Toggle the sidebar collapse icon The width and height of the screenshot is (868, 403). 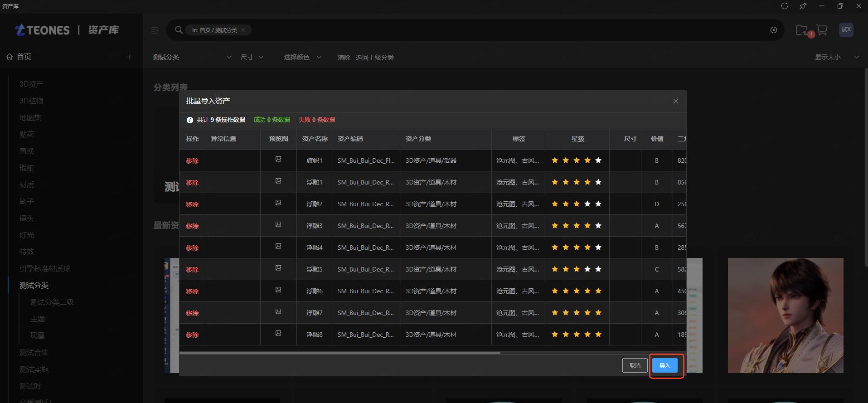pos(155,30)
